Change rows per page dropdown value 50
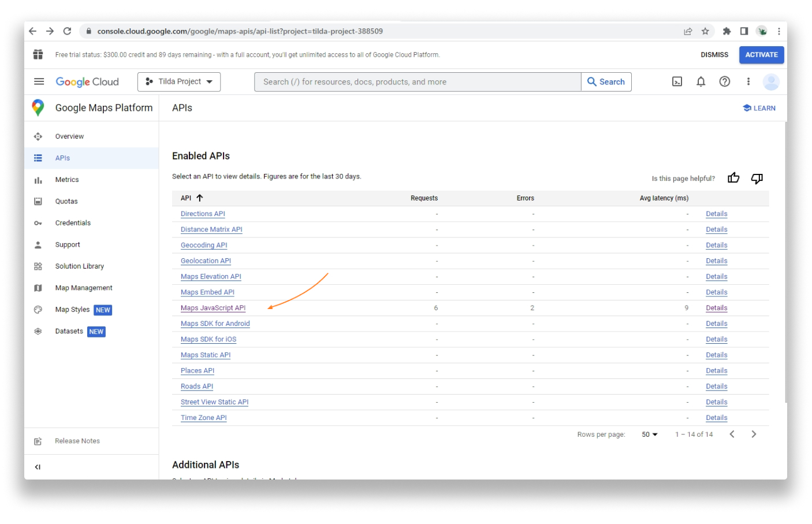 [650, 434]
